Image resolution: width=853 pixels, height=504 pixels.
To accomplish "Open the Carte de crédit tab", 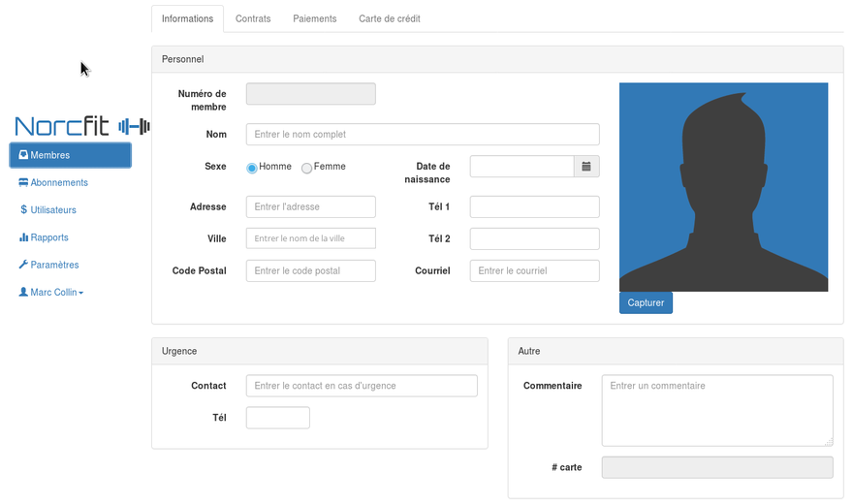I will tap(390, 18).
